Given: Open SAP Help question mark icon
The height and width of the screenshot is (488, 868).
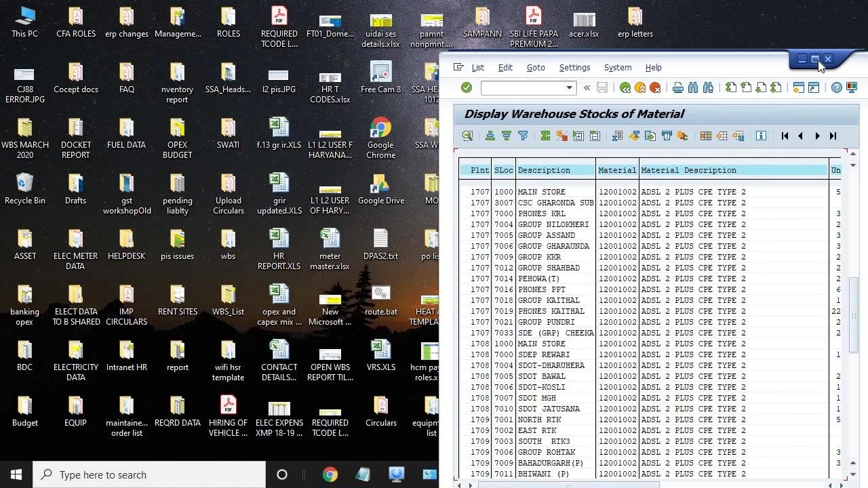Looking at the screenshot, I should [x=837, y=87].
